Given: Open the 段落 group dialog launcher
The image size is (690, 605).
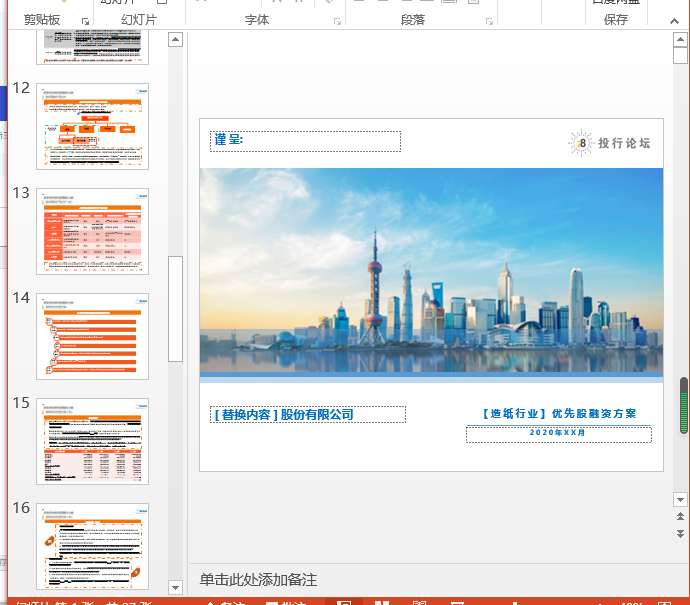Looking at the screenshot, I should [x=489, y=21].
